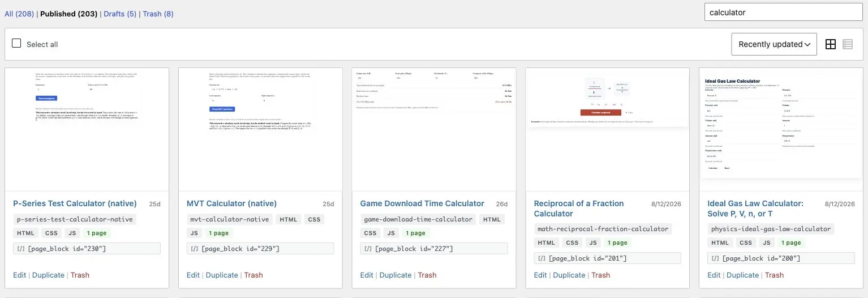Click 8/12/2026 date on Reciprocal card
The width and height of the screenshot is (868, 298).
point(667,204)
